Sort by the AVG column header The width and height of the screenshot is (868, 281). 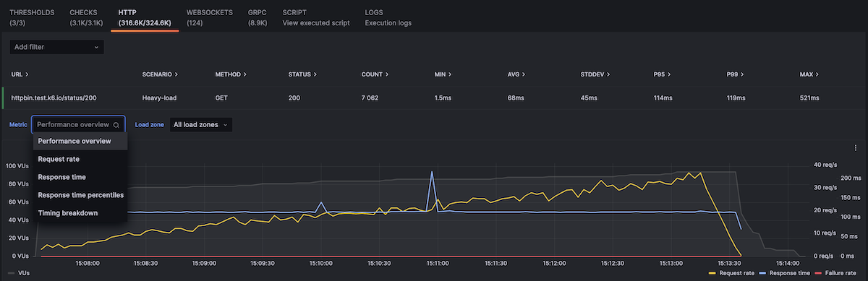coord(516,74)
